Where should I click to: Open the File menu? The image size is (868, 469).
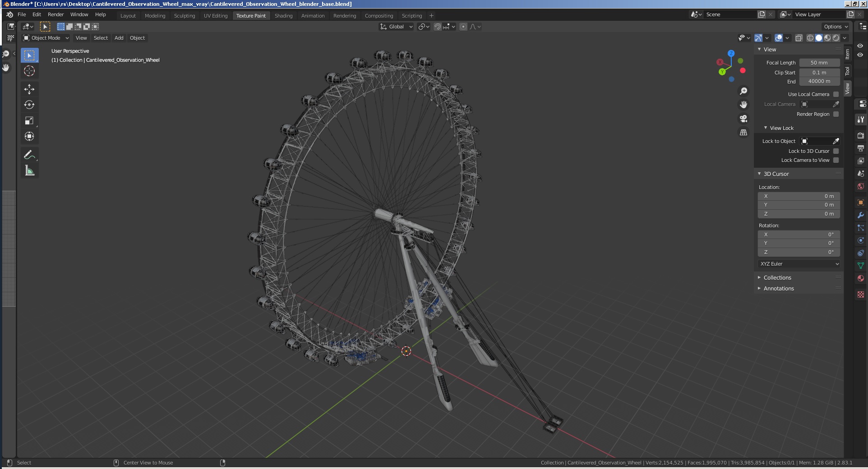pyautogui.click(x=22, y=14)
